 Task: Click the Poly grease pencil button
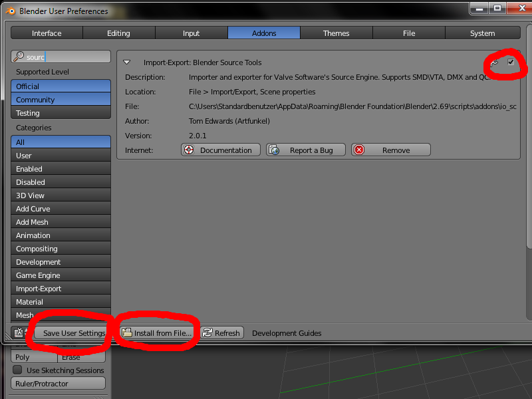tap(34, 357)
